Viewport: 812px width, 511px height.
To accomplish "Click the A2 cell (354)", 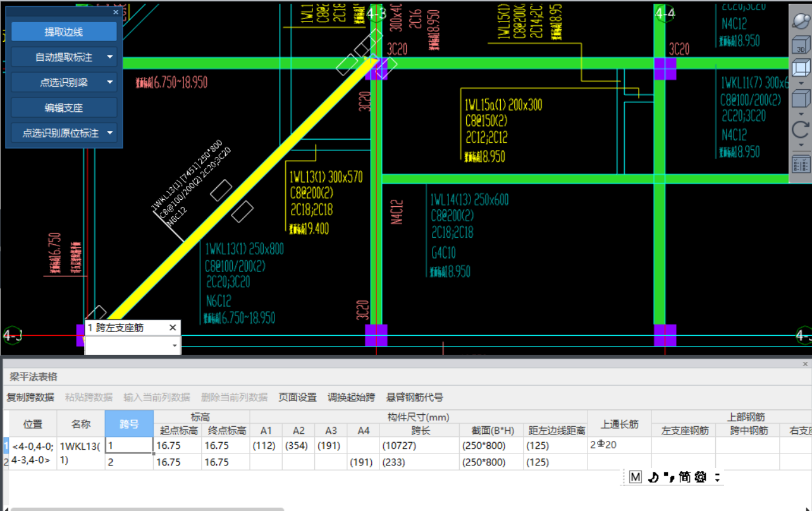I will coord(298,445).
